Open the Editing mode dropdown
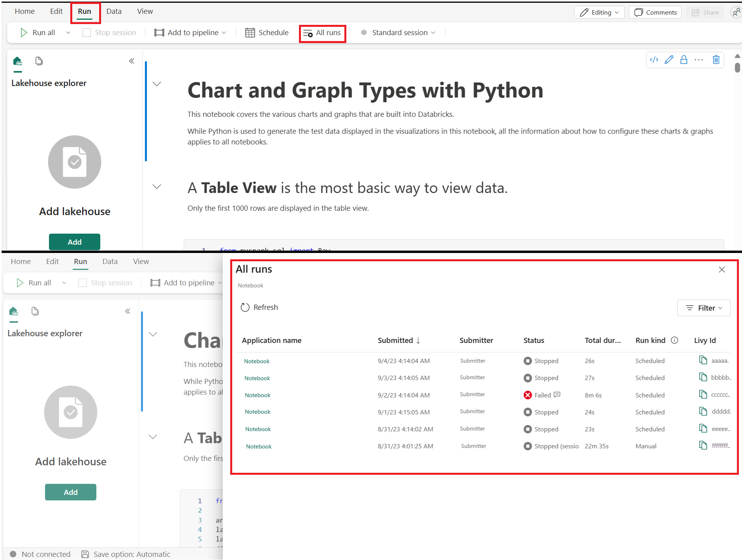Viewport: 742px width, 560px height. tap(599, 12)
